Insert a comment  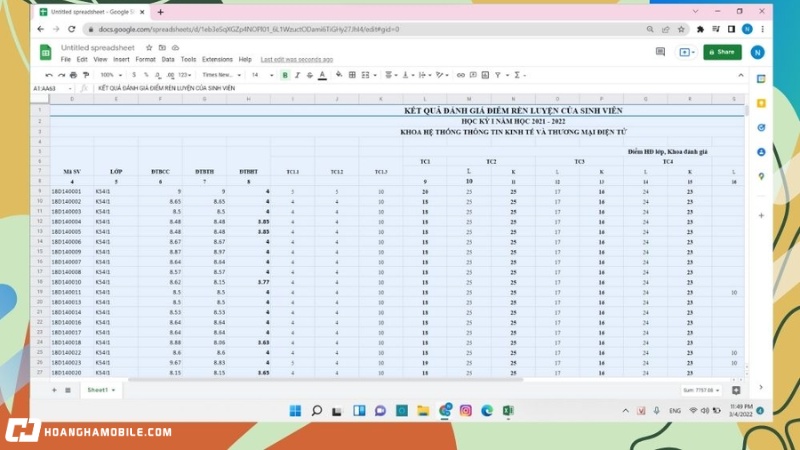pyautogui.click(x=473, y=75)
